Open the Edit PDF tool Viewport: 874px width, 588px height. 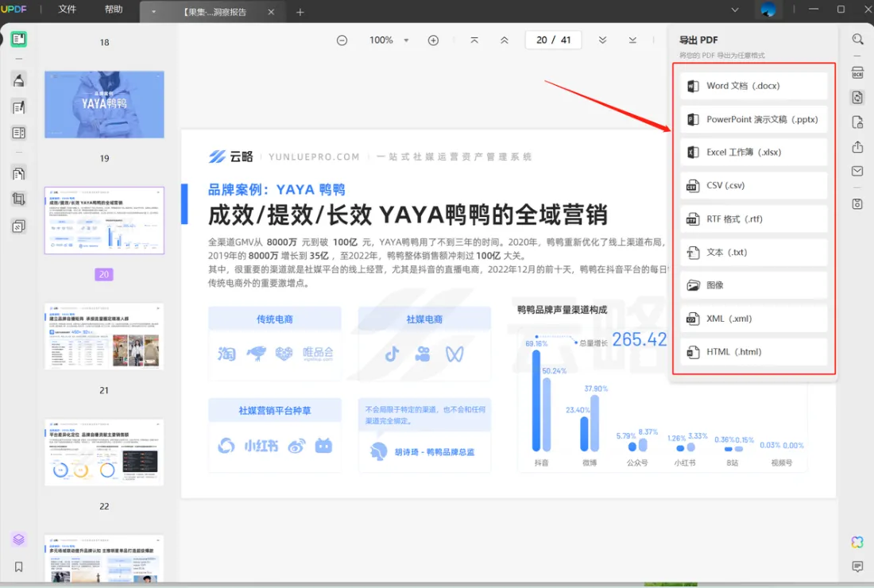pos(18,107)
